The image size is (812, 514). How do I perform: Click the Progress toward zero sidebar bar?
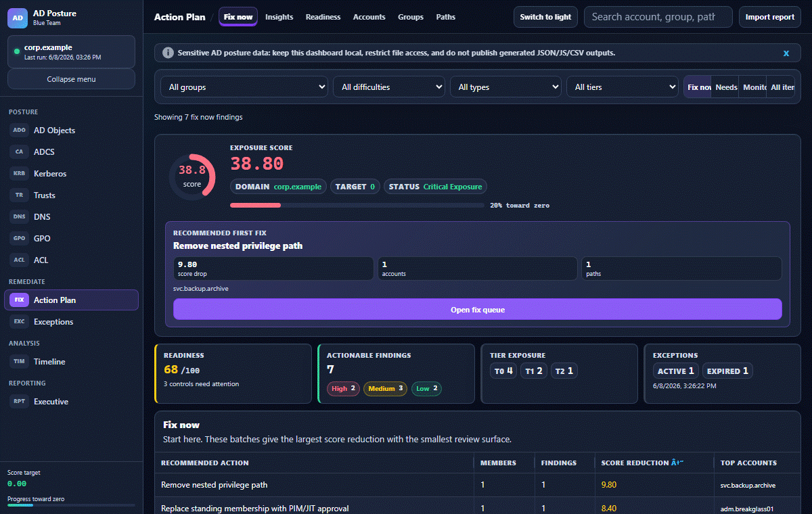pyautogui.click(x=71, y=505)
